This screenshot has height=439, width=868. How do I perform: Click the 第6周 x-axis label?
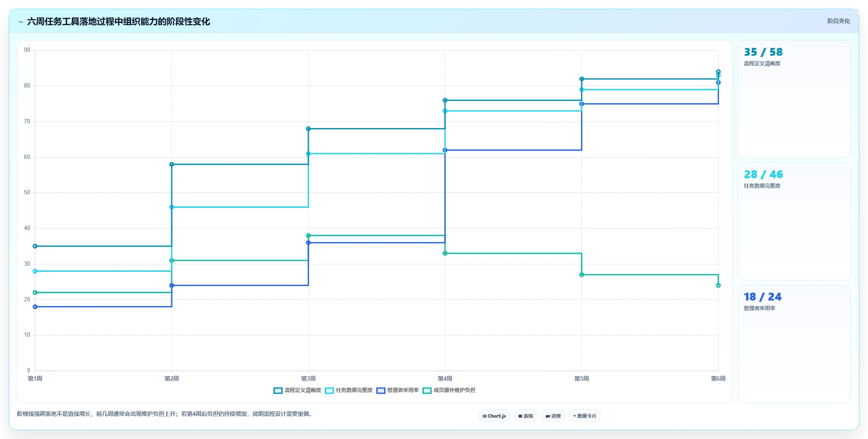tap(718, 378)
